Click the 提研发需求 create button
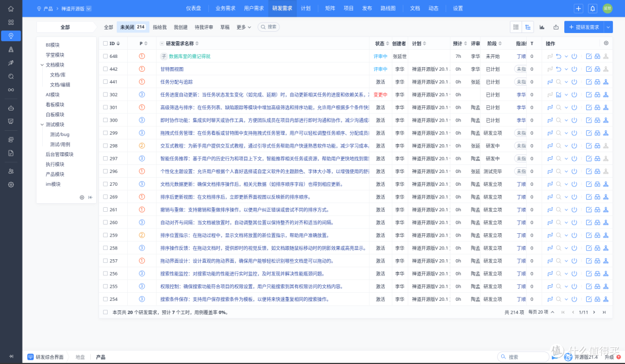This screenshot has height=364, width=625. pyautogui.click(x=584, y=27)
